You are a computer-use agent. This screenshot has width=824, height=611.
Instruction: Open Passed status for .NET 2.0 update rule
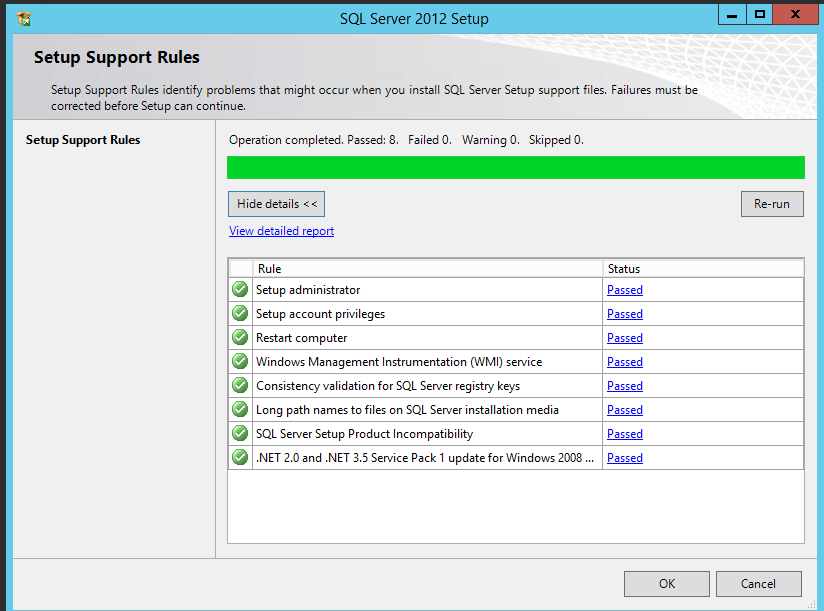pos(625,458)
